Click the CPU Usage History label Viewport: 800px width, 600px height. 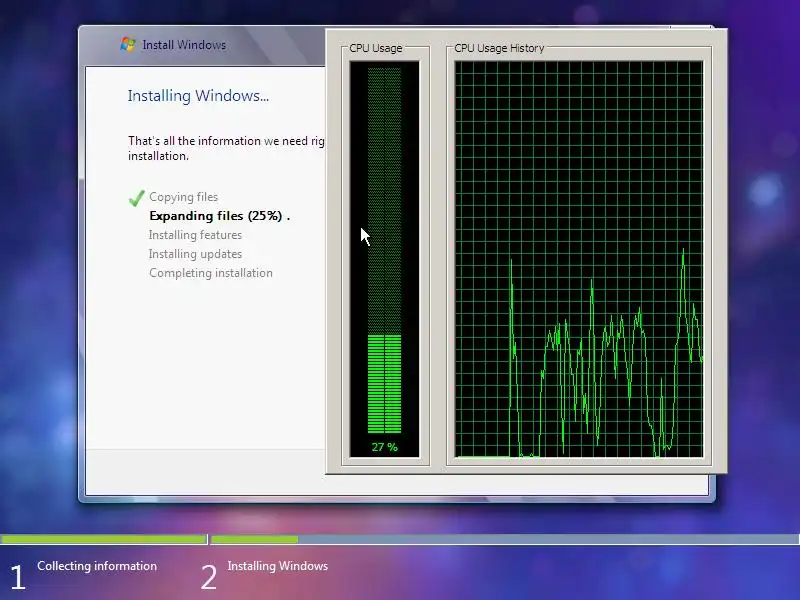point(499,48)
